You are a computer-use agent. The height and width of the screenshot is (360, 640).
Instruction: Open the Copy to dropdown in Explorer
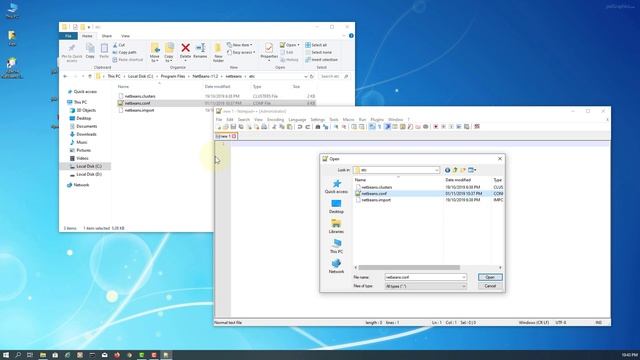(169, 52)
